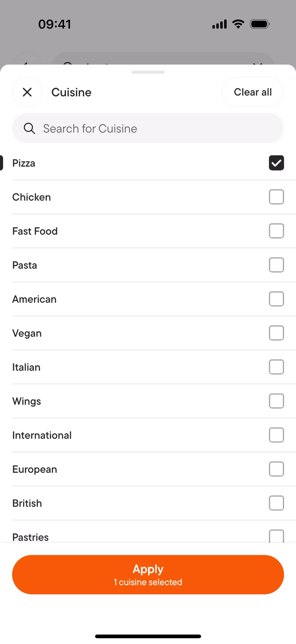The height and width of the screenshot is (644, 296).
Task: Close the Cuisine filter sheet
Action: pos(27,92)
